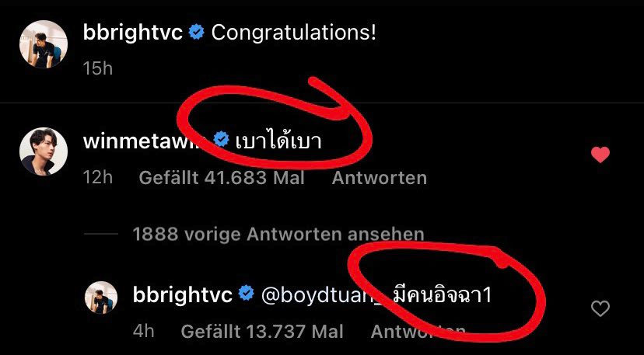Open bbrightvc username on Congratulations comment
This screenshot has width=644, height=355.
click(133, 33)
